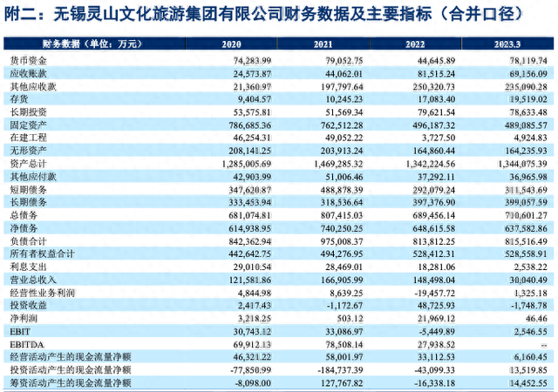The height and width of the screenshot is (392, 558).
Task: Select the row label '净利润'
Action: click(x=24, y=318)
